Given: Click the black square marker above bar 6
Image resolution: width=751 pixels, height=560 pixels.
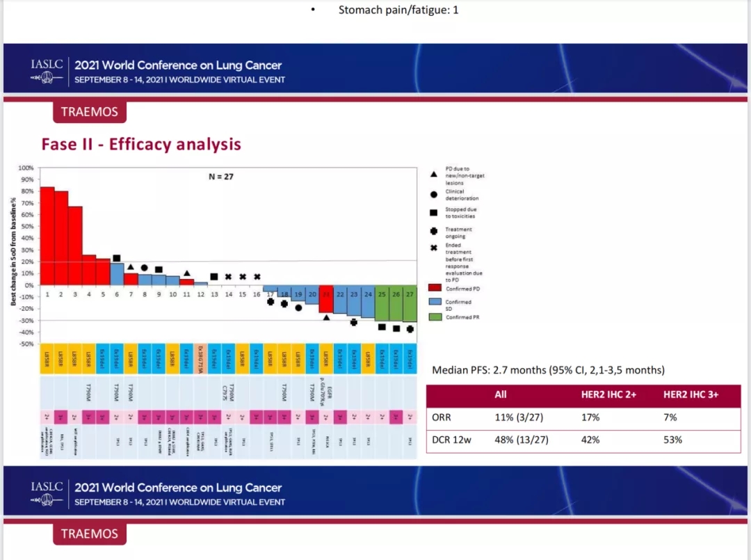Looking at the screenshot, I should point(117,258).
